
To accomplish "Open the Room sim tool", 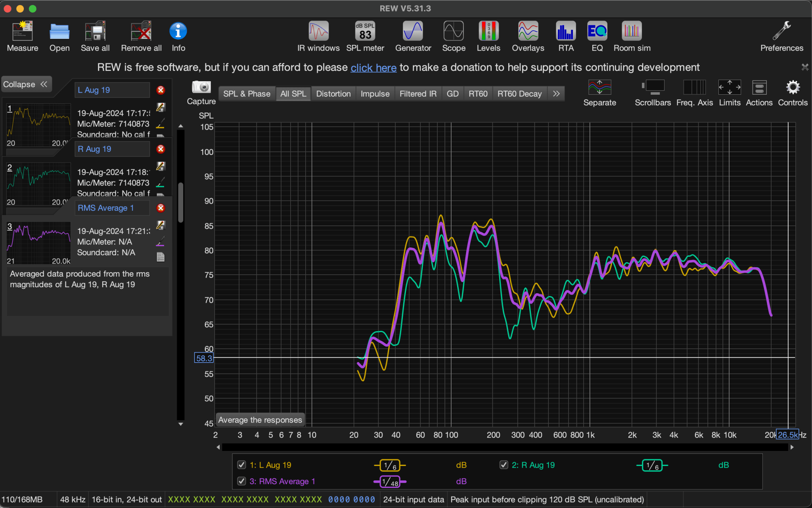I will coord(632,36).
